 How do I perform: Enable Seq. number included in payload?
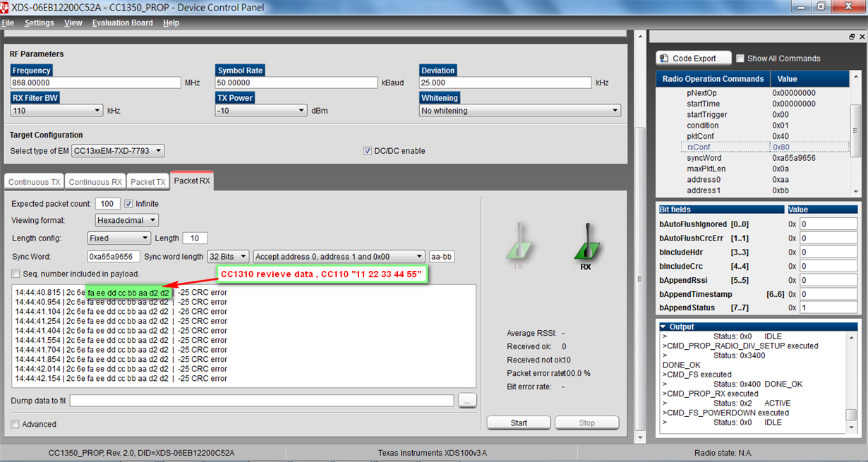tap(16, 274)
